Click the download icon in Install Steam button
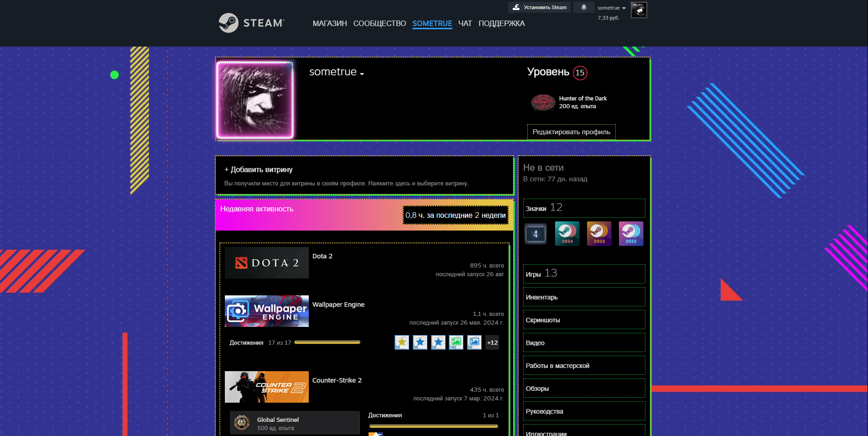Viewport: 868px width, 436px height. (516, 7)
